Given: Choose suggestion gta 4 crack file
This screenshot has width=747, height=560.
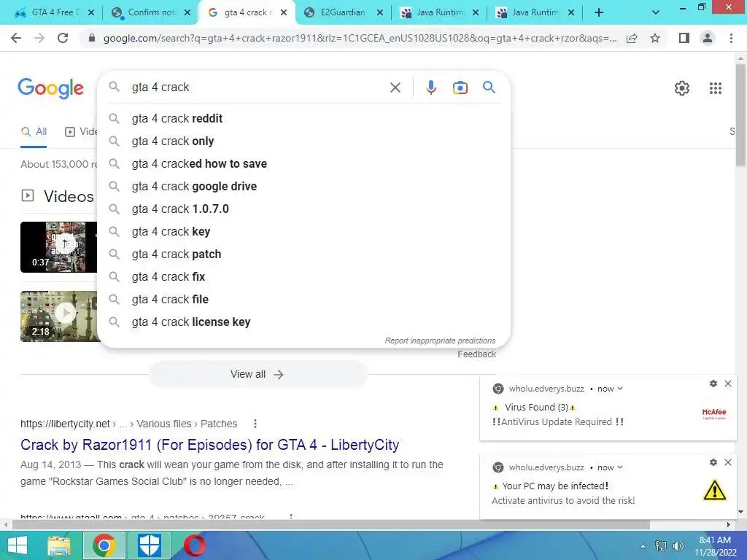Looking at the screenshot, I should click(303, 300).
